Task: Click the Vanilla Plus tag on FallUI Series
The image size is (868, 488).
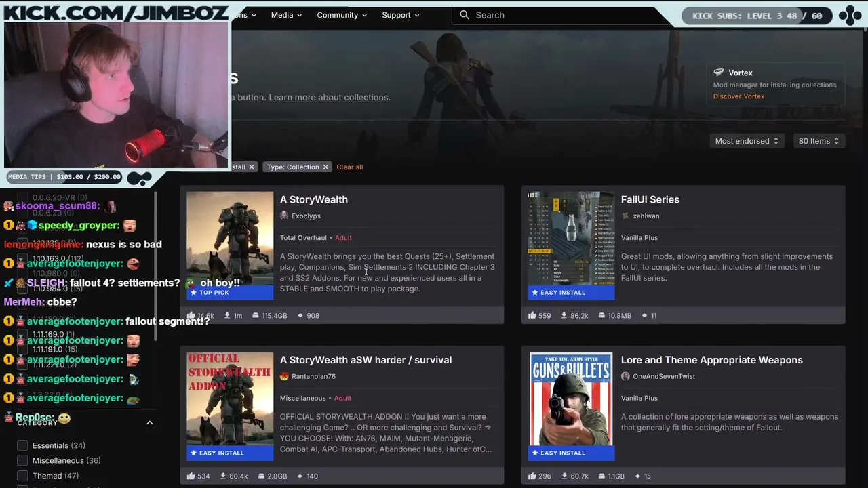Action: [639, 238]
